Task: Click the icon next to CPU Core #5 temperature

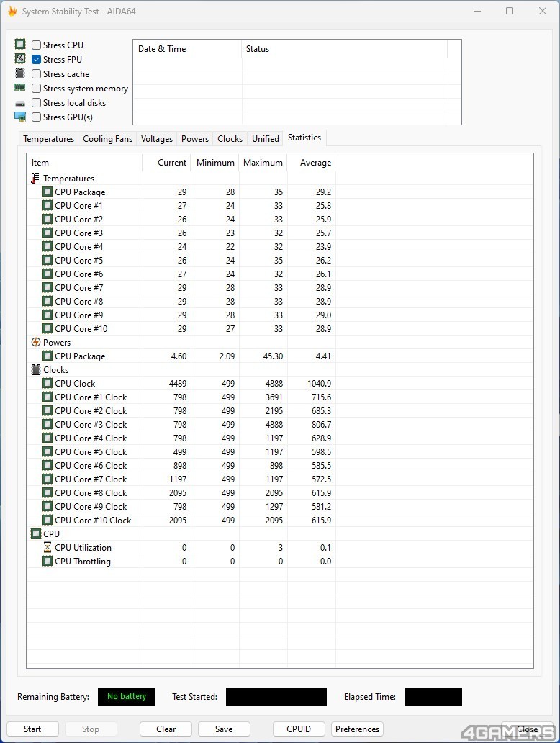Action: [48, 260]
